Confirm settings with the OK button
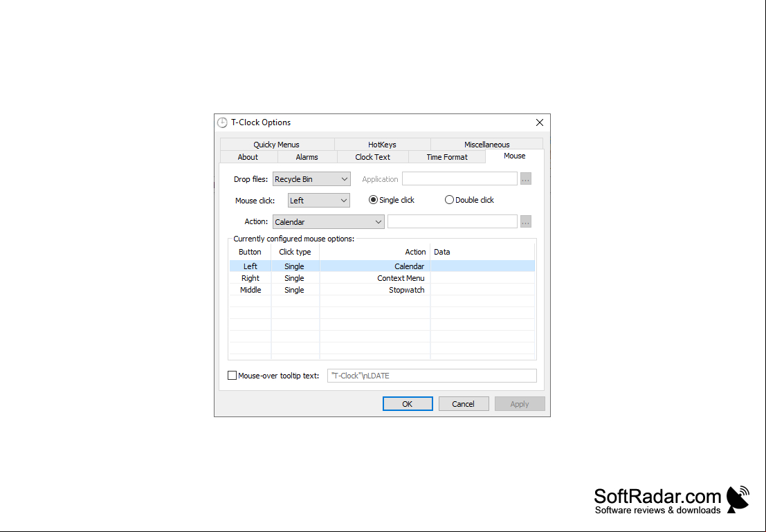Image resolution: width=766 pixels, height=532 pixels. tap(408, 404)
